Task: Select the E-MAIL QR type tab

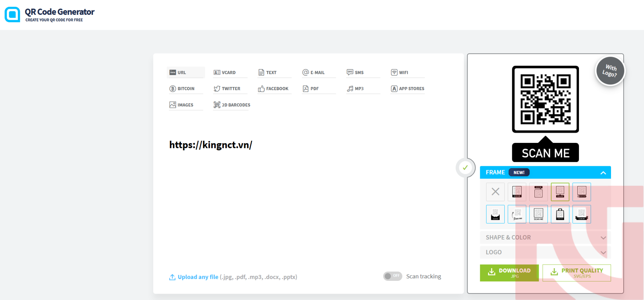Action: [319, 72]
